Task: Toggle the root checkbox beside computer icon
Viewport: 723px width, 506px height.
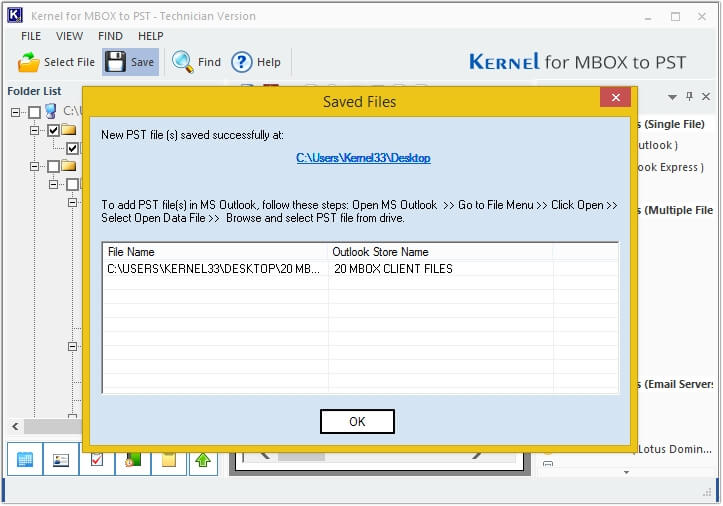Action: 35,112
